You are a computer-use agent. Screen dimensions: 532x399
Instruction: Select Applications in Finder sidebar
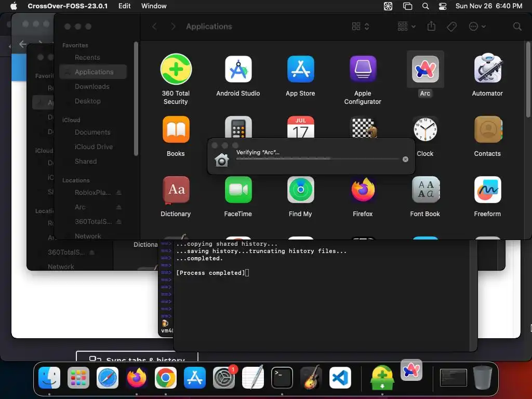pos(93,72)
